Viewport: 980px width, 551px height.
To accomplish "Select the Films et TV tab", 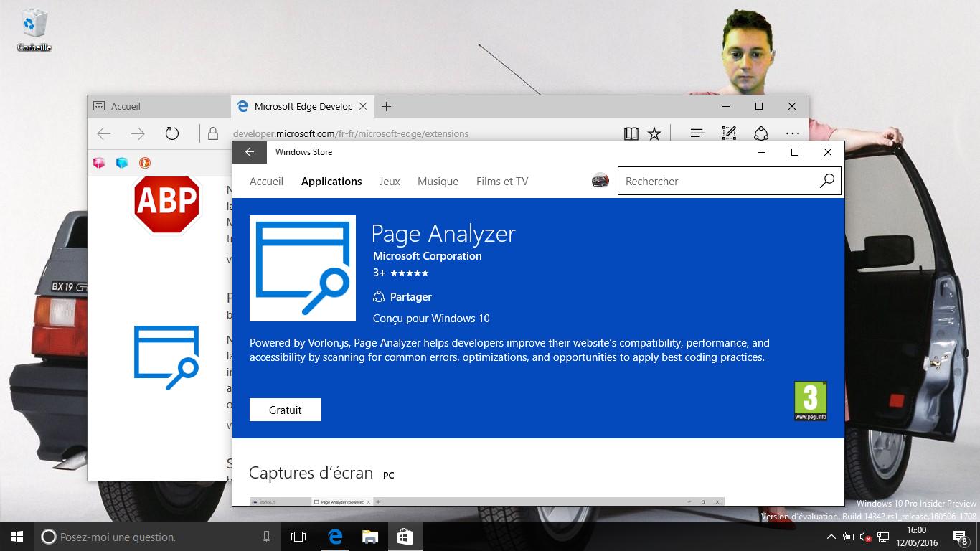I will pyautogui.click(x=502, y=182).
